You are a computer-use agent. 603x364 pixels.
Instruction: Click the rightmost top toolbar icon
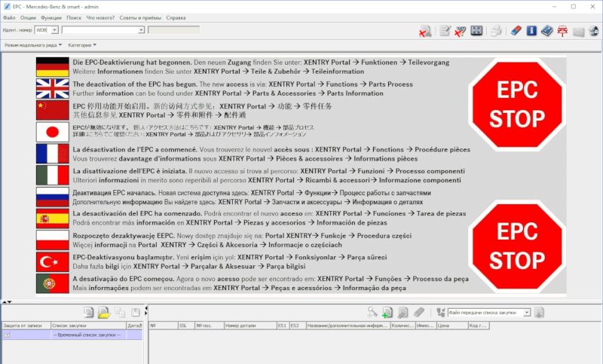coord(594,31)
